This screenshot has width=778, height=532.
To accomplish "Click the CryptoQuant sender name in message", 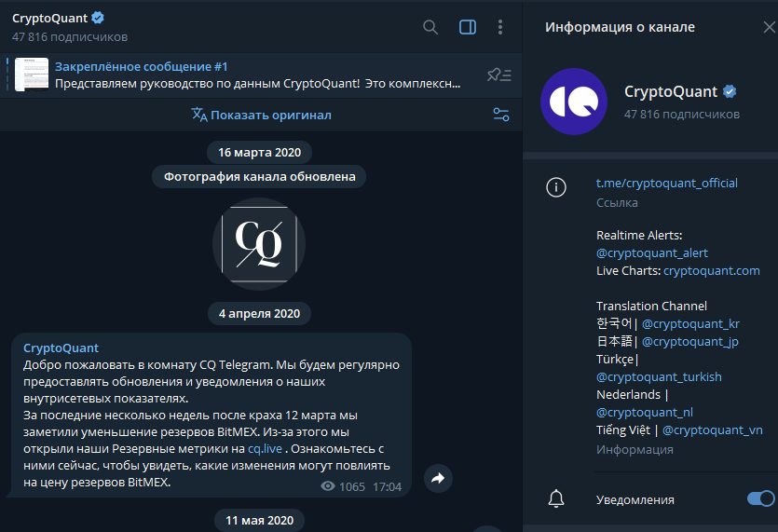I will pos(61,348).
